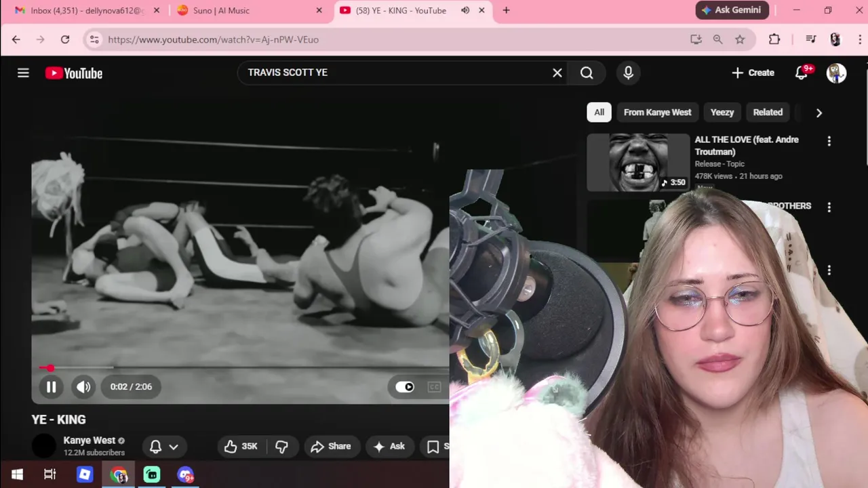This screenshot has width=868, height=488.
Task: Go back in browser history
Action: 16,39
